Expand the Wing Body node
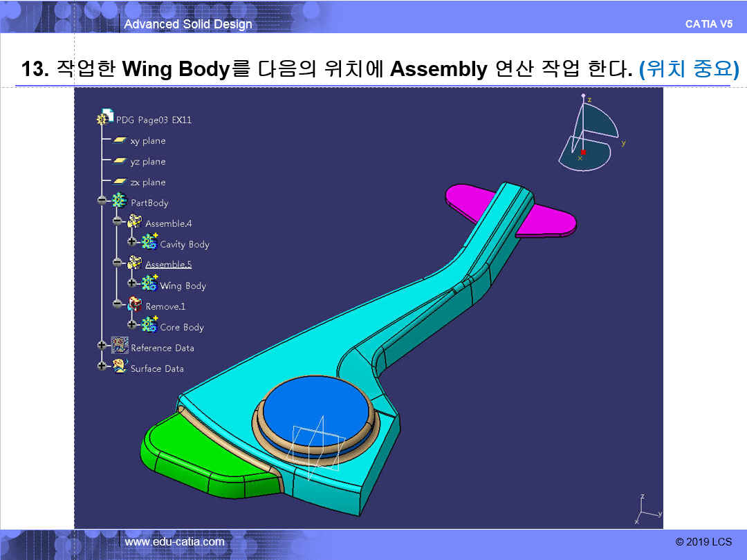747x560 pixels. click(131, 283)
